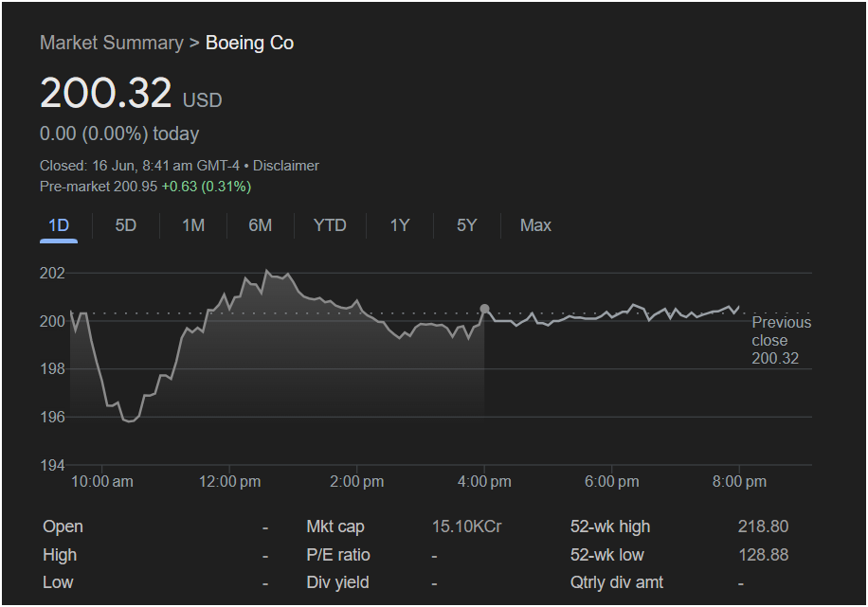Click the Mkt cap label
The width and height of the screenshot is (868, 607).
pyautogui.click(x=335, y=527)
